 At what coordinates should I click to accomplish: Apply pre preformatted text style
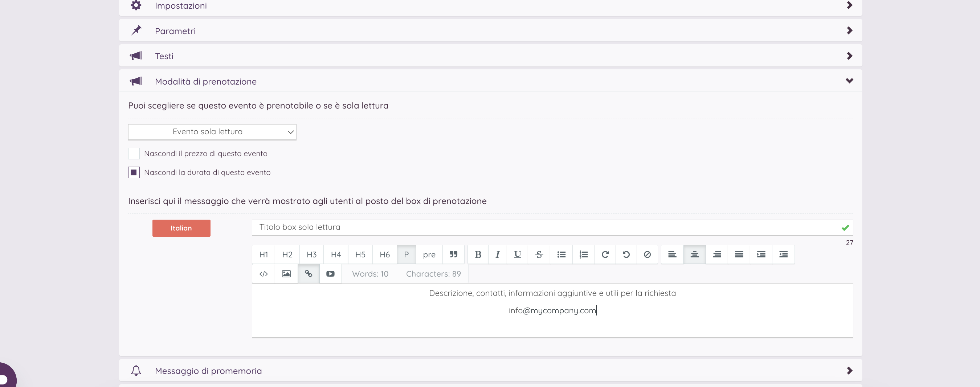tap(429, 254)
